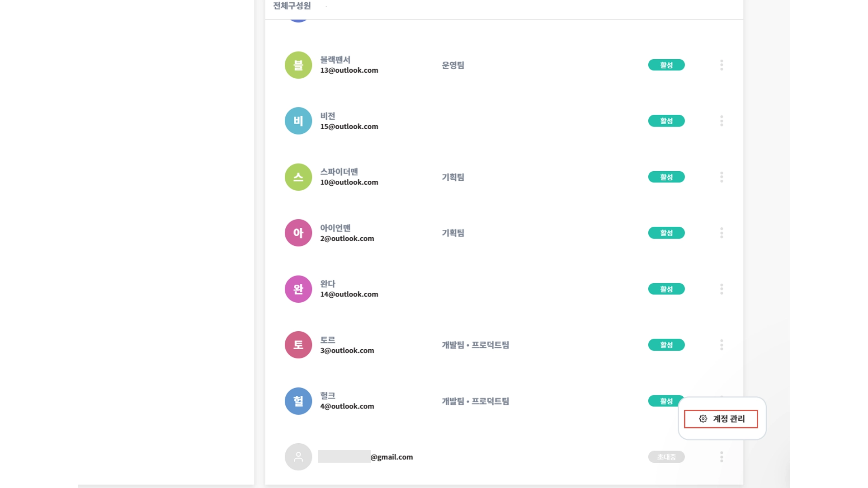Click the green 블 avatar of 블랙팬서

coord(298,65)
